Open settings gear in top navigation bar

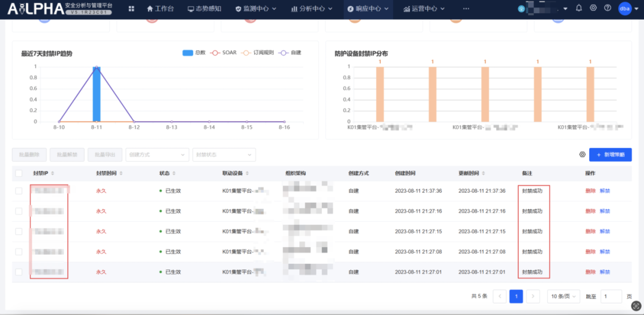coord(593,8)
